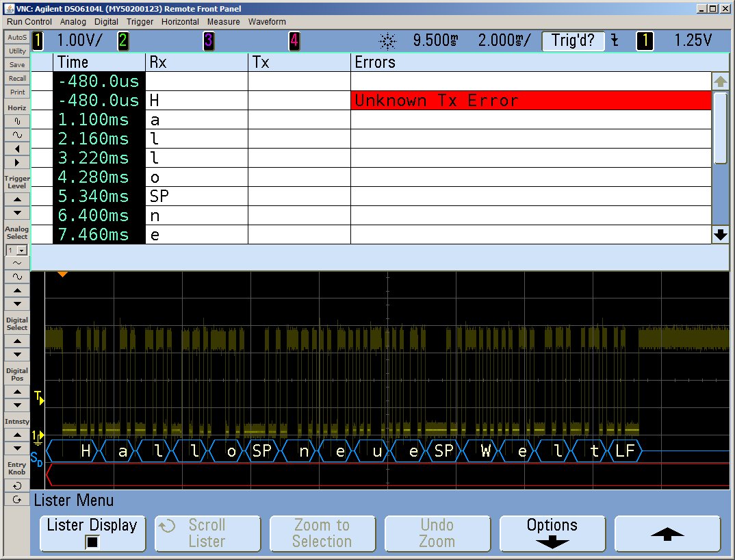The height and width of the screenshot is (560, 735).
Task: Select channel 2 green indicator
Action: (122, 41)
